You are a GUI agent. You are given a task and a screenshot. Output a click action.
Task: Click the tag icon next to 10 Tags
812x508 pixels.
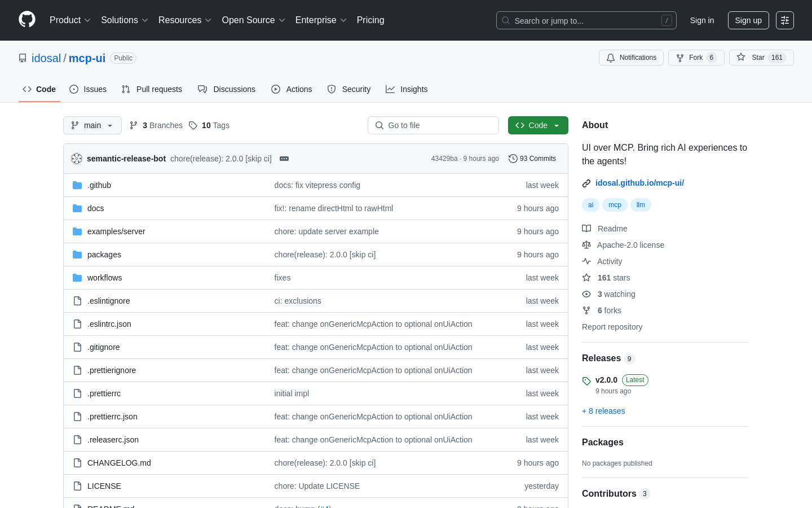(193, 125)
